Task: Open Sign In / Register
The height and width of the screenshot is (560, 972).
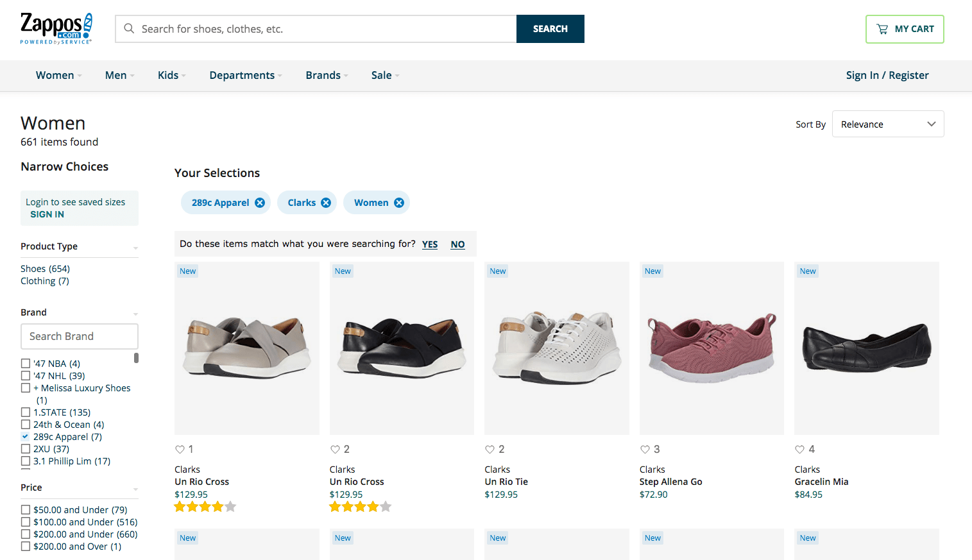Action: click(x=887, y=75)
